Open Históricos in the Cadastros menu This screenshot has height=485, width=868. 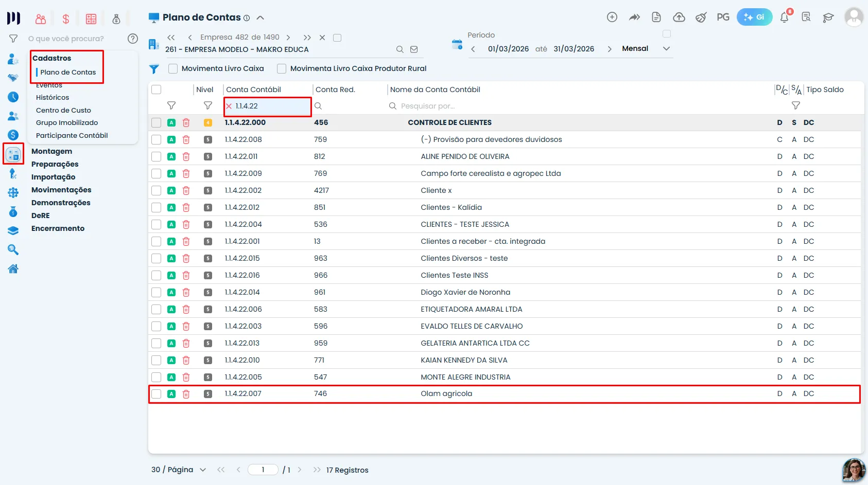point(53,97)
